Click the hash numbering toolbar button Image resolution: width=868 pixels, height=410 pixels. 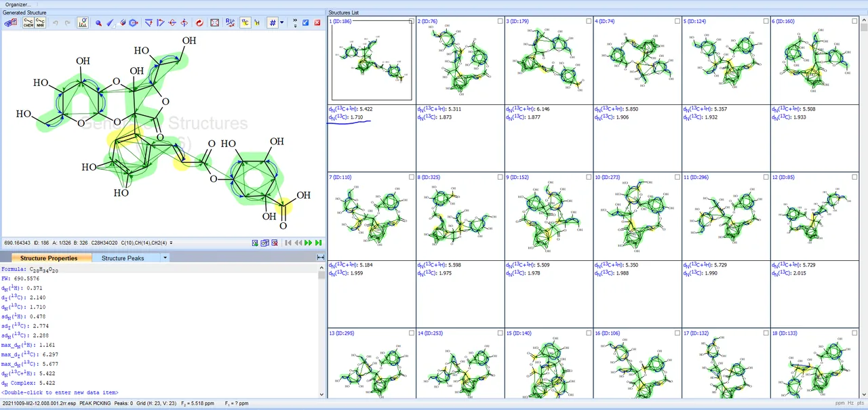pos(273,22)
